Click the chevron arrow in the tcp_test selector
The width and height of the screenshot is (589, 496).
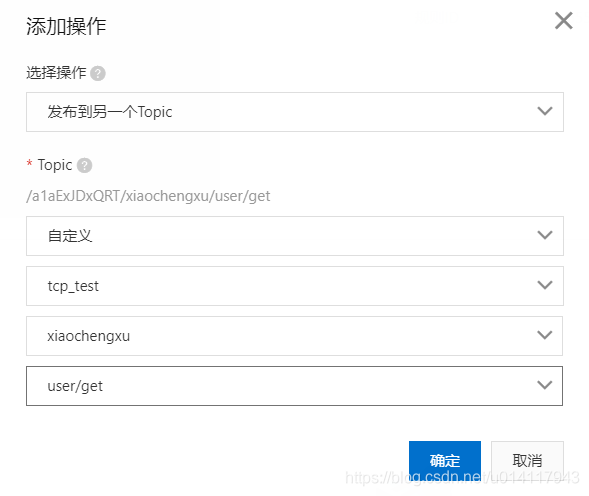click(x=545, y=285)
